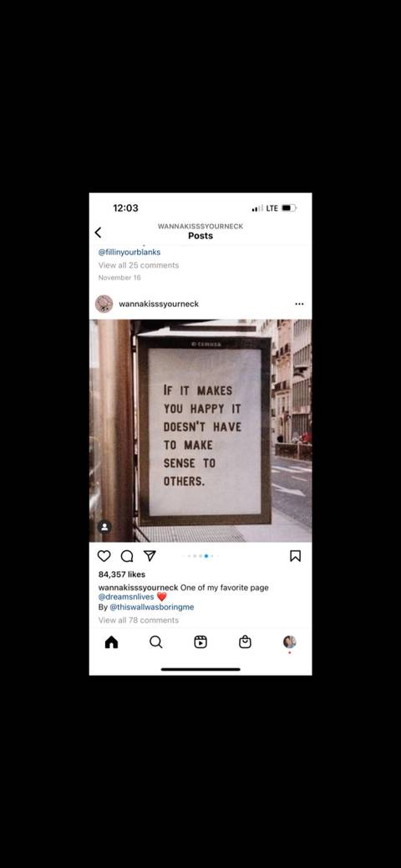Go to Home tab
Image resolution: width=401 pixels, height=868 pixels.
click(x=112, y=641)
